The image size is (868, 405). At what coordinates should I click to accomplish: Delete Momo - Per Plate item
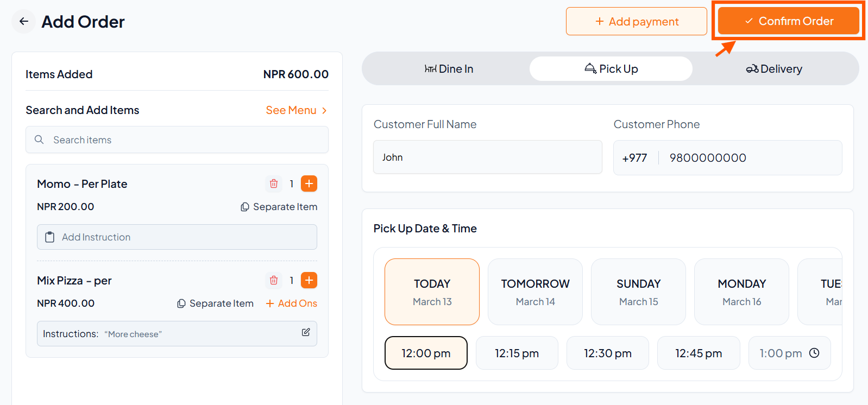(274, 184)
